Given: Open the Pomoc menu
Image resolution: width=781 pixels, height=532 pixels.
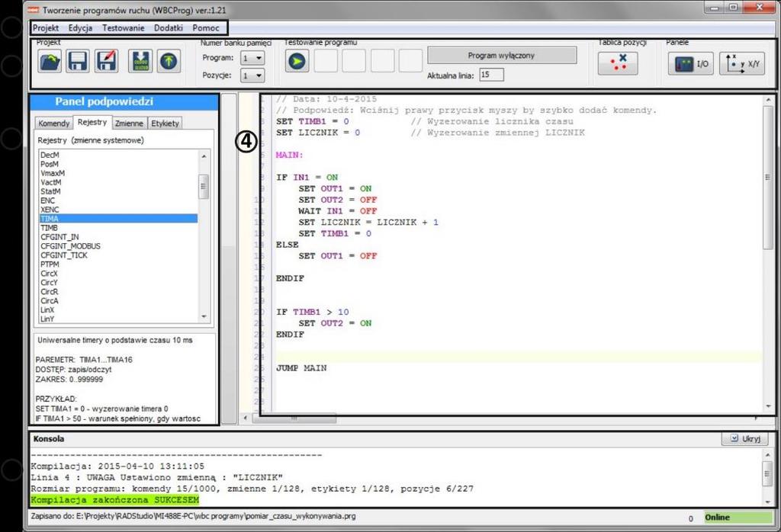Looking at the screenshot, I should coord(206,28).
